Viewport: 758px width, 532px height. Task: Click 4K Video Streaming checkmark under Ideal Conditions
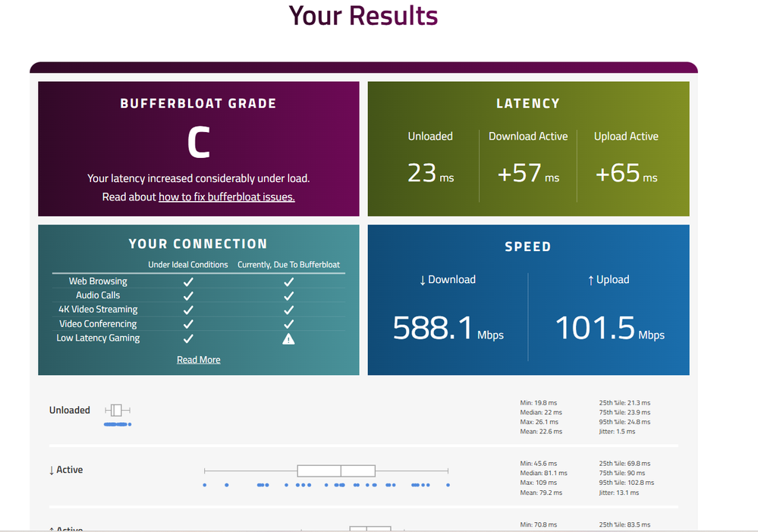tap(188, 310)
